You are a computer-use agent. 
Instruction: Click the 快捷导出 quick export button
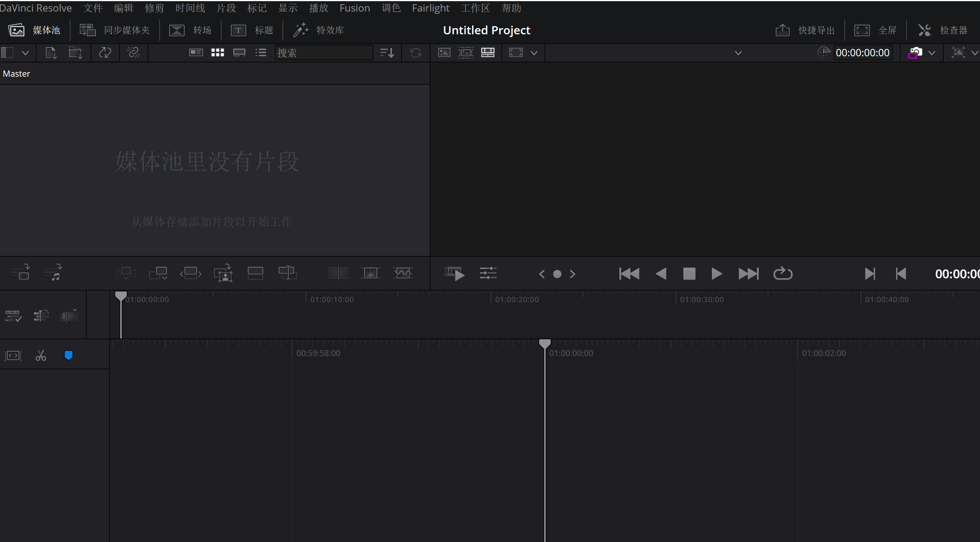pos(805,30)
